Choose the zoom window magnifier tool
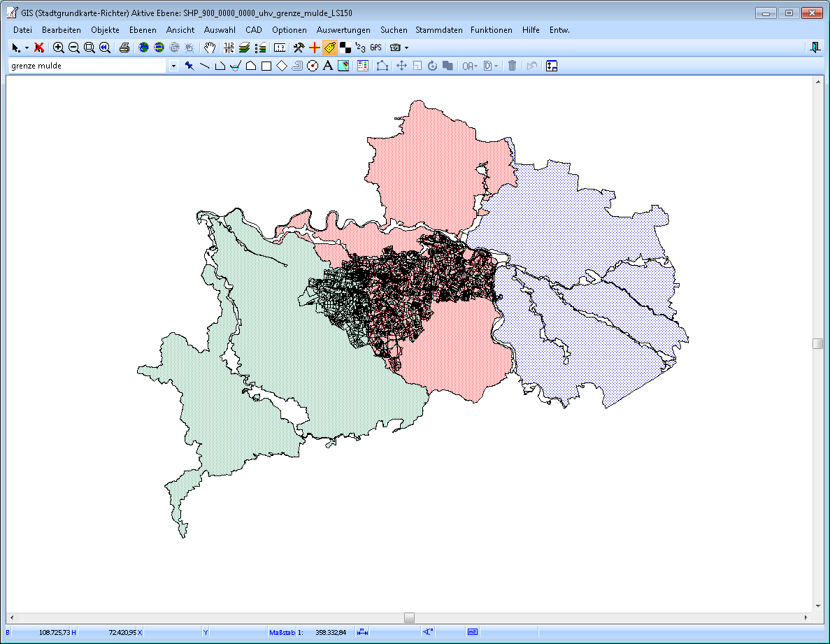Viewport: 830px width, 644px height. coord(90,48)
